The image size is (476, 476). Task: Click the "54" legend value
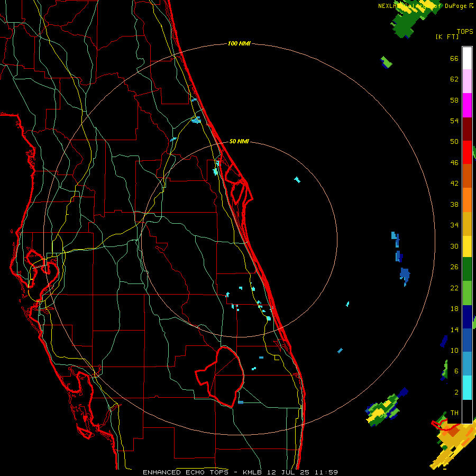pos(454,121)
